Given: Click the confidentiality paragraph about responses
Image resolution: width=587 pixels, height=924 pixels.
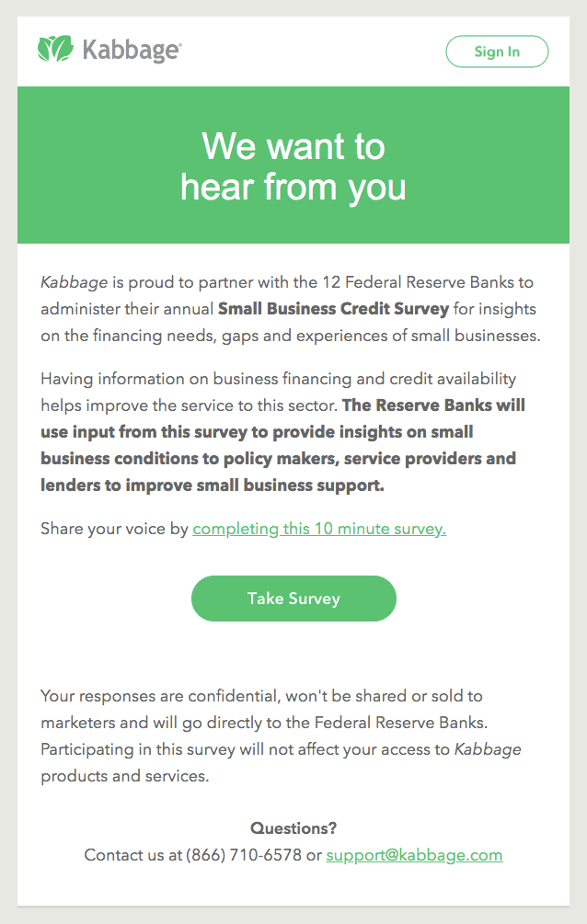Looking at the screenshot, I should (281, 736).
